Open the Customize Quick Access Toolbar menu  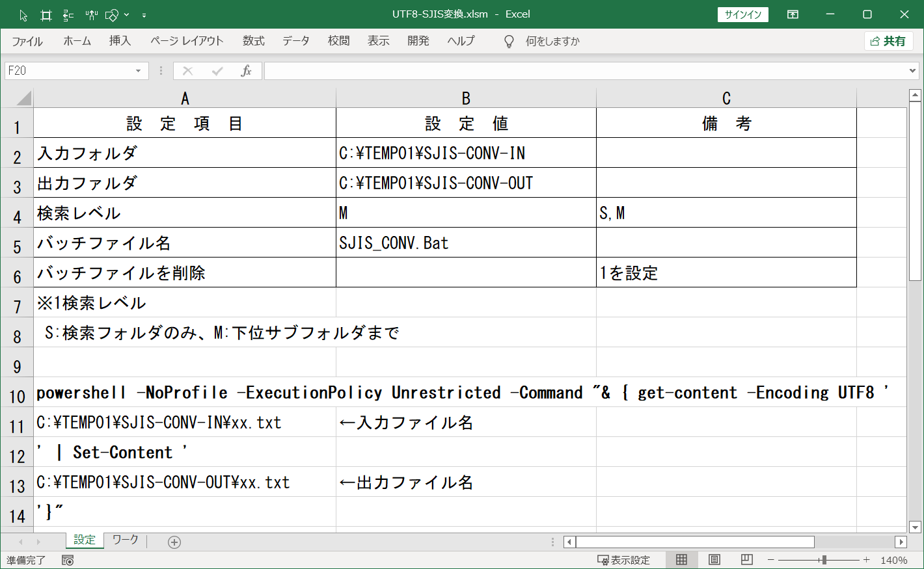[x=144, y=14]
